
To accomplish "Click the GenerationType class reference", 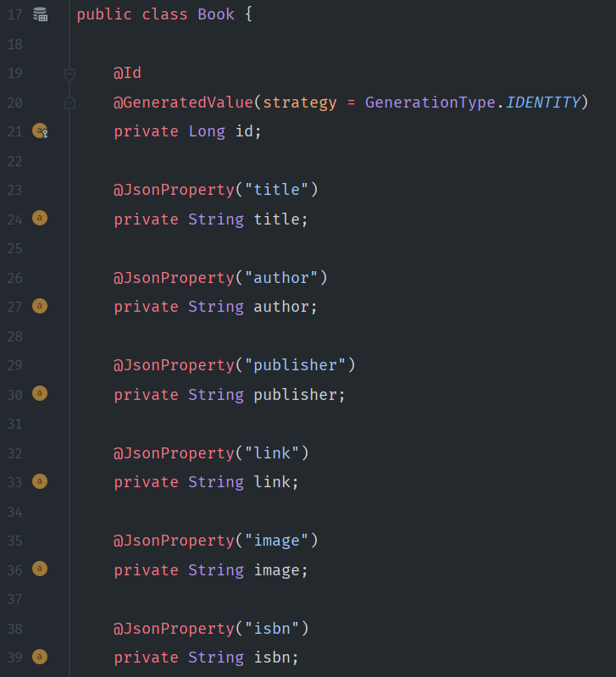I will 430,103.
